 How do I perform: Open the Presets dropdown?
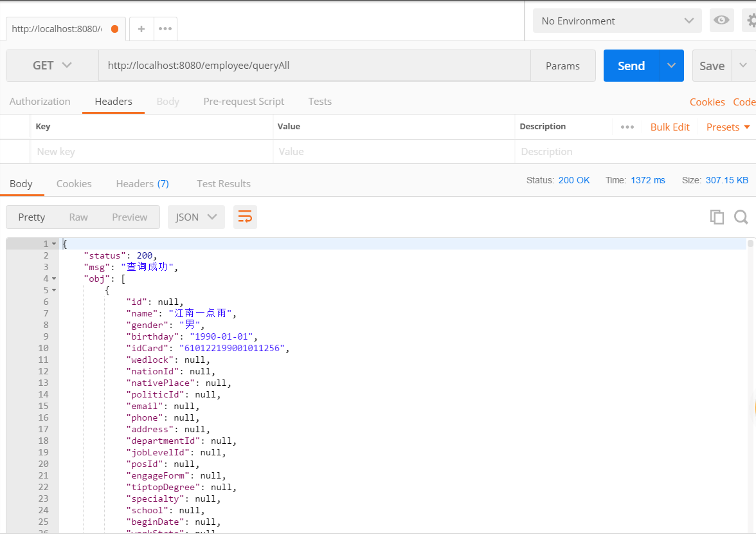click(728, 127)
